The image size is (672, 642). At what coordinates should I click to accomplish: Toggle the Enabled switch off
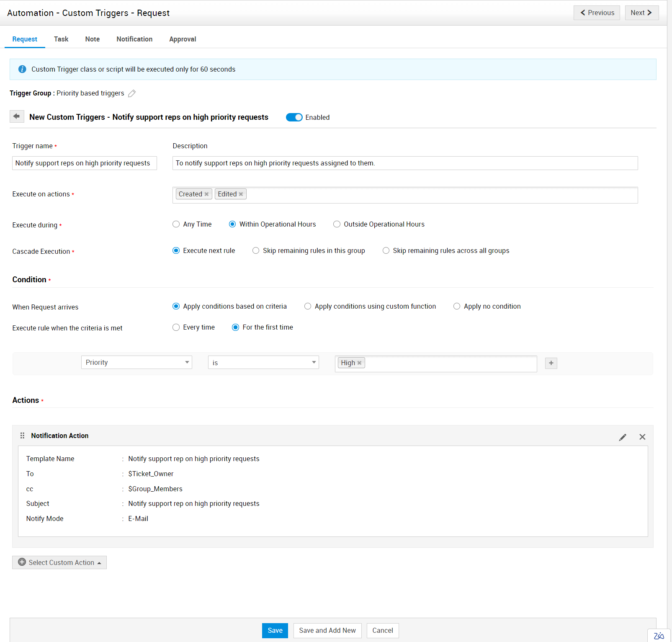(294, 117)
